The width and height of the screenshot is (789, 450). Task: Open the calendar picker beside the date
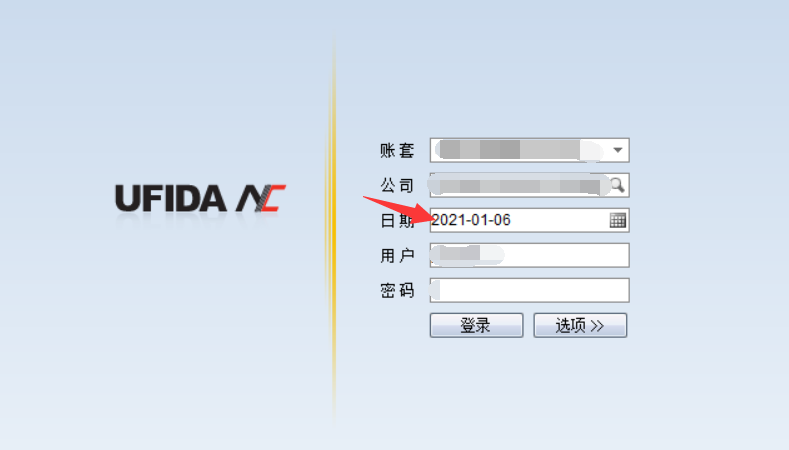617,220
